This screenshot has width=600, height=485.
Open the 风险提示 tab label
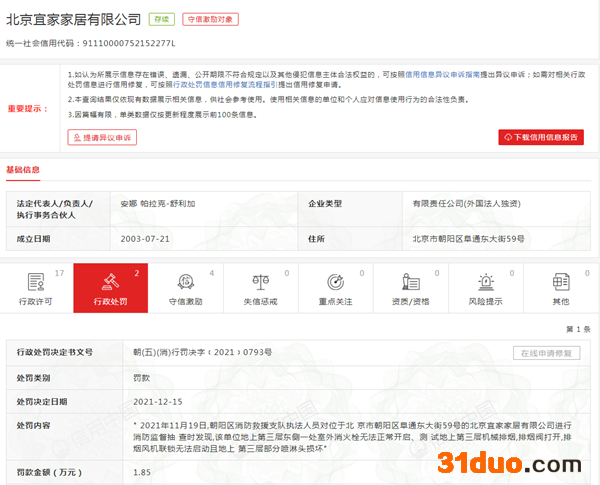click(x=486, y=301)
